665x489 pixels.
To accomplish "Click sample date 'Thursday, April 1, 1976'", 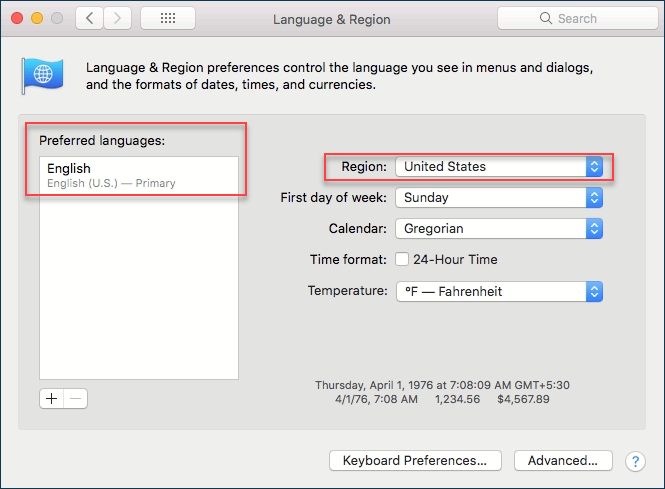I will click(x=374, y=385).
